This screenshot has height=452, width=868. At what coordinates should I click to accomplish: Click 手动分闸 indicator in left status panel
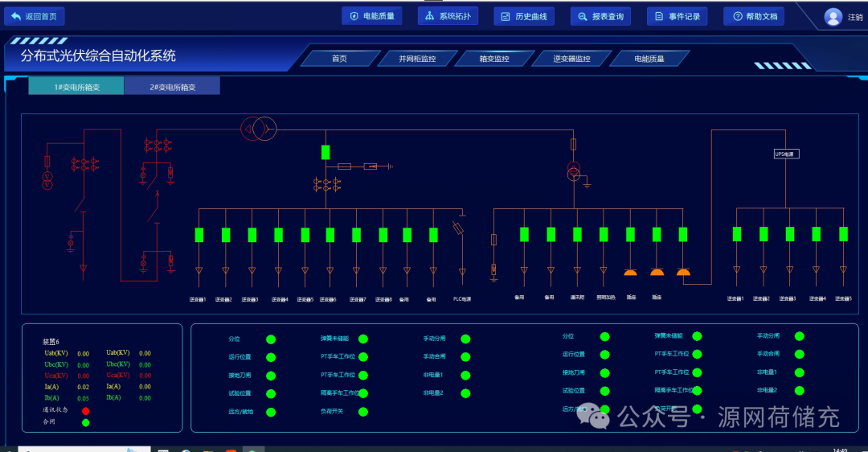click(465, 339)
